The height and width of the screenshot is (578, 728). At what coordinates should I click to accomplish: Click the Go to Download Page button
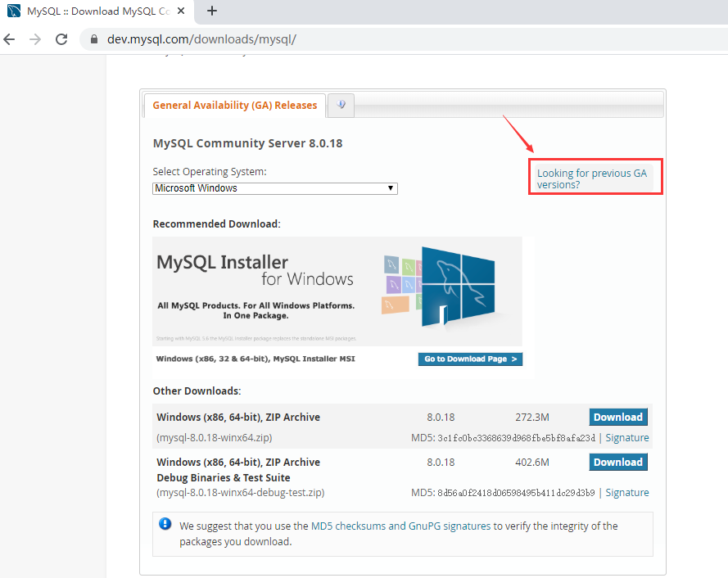(470, 359)
